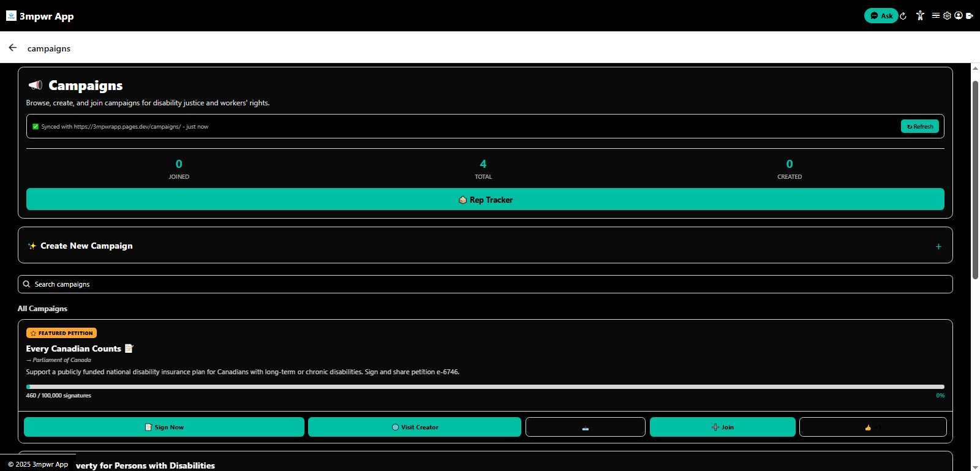Open the Rep Tracker

tap(485, 199)
